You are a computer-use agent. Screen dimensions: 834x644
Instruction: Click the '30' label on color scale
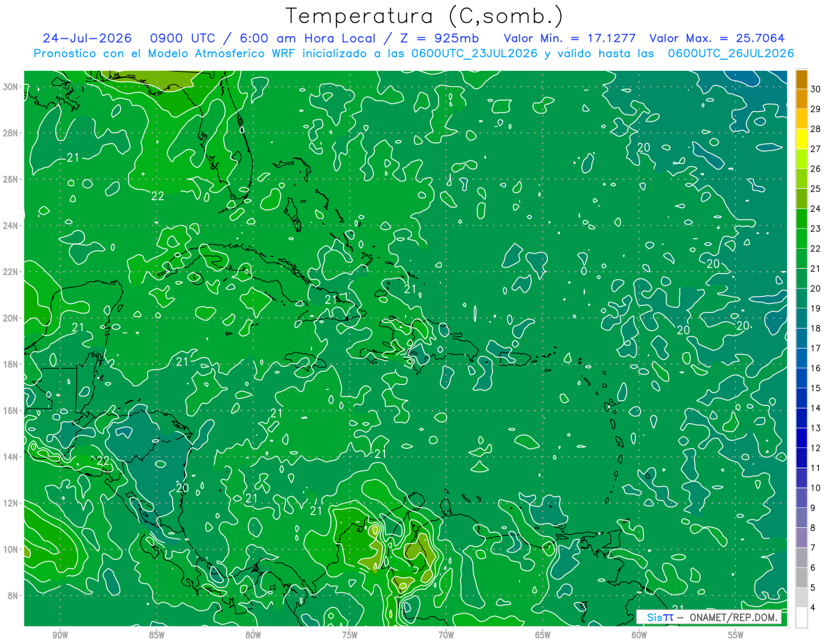point(816,89)
